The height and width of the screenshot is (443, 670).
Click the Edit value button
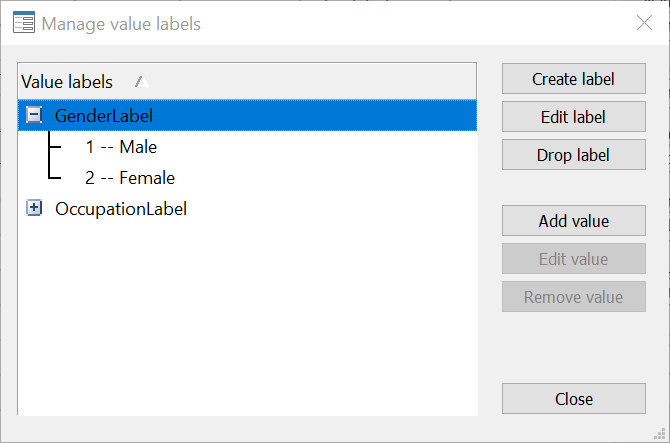point(573,259)
